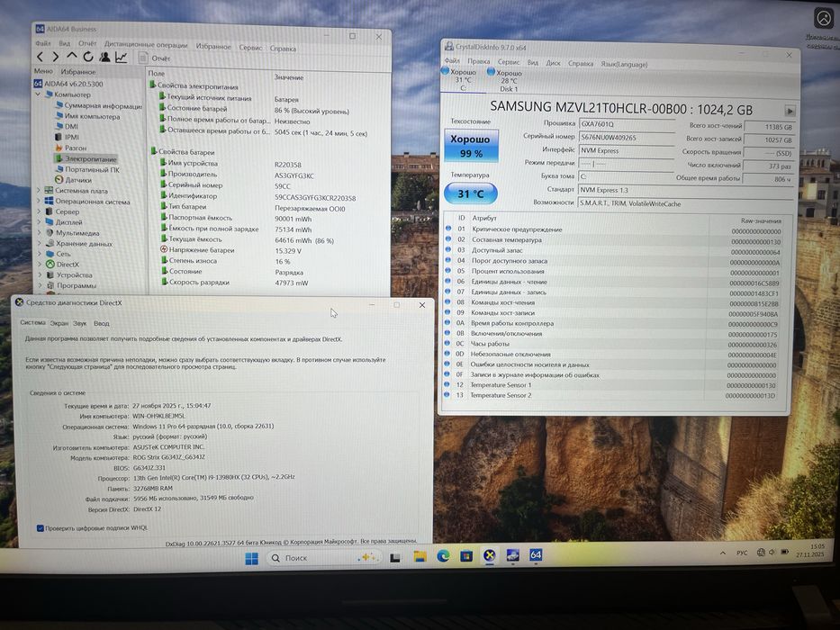Image resolution: width=840 pixels, height=630 pixels.
Task: Click the Прошивка field GXA7601Q
Action: [627, 124]
